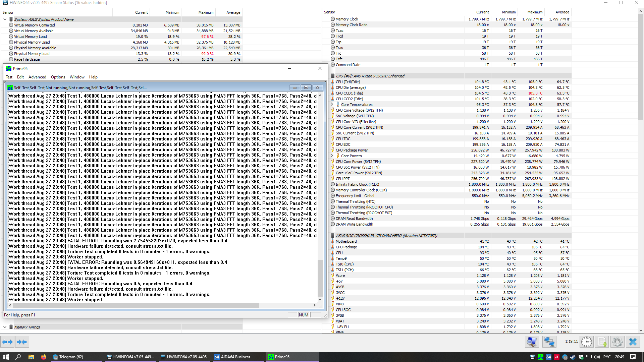Image resolution: width=644 pixels, height=362 pixels.
Task: Open the Prime95 Options menu
Action: point(58,77)
